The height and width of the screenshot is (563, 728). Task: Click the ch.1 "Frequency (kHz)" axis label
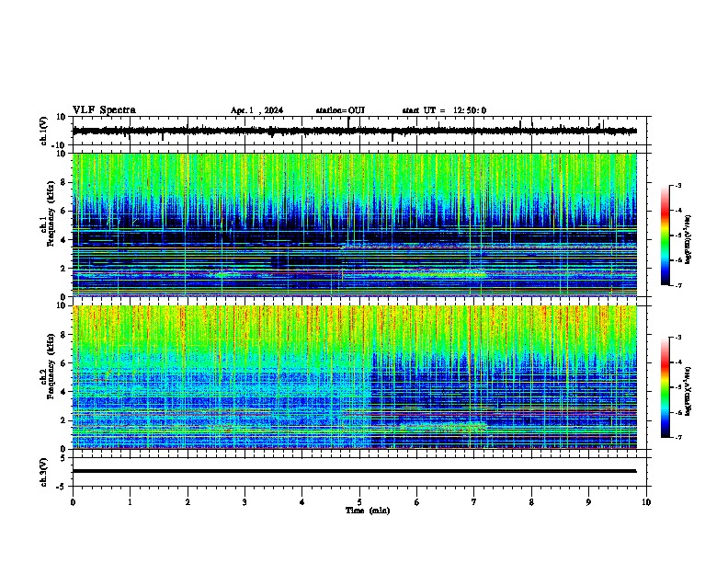51,213
